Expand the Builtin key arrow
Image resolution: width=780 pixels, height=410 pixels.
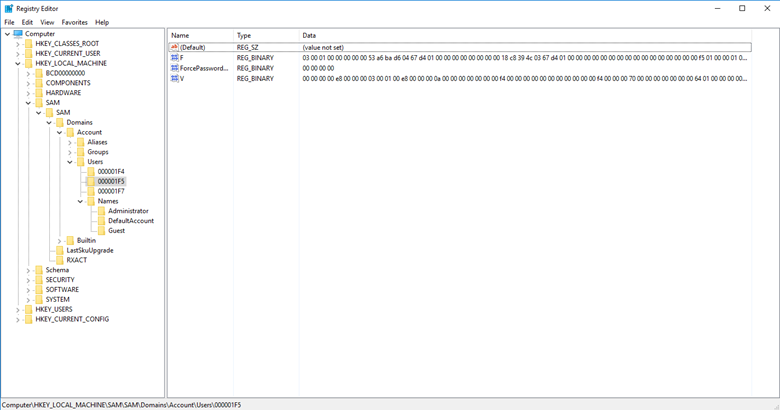60,241
